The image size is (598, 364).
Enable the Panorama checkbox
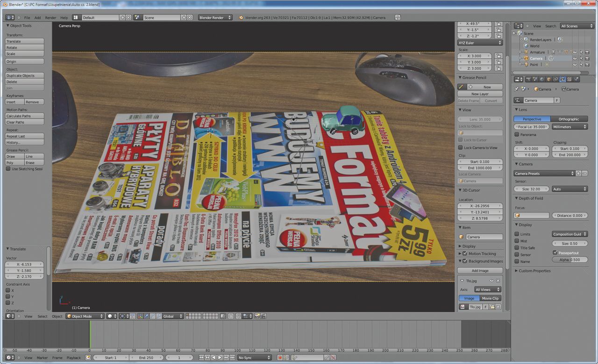coord(517,134)
